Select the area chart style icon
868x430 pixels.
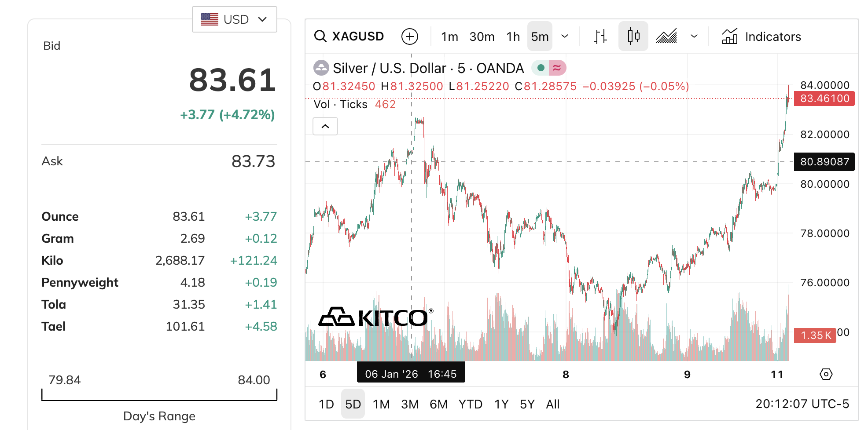tap(666, 36)
